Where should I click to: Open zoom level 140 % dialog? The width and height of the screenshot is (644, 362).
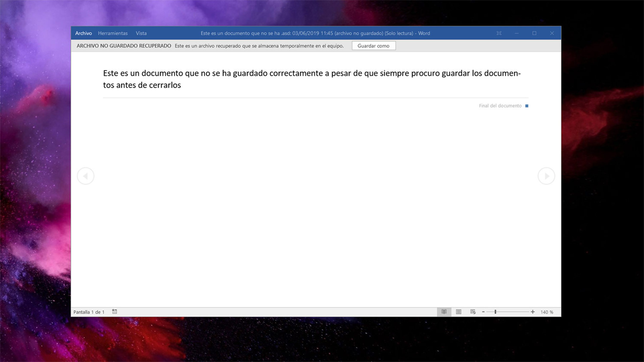tap(547, 312)
